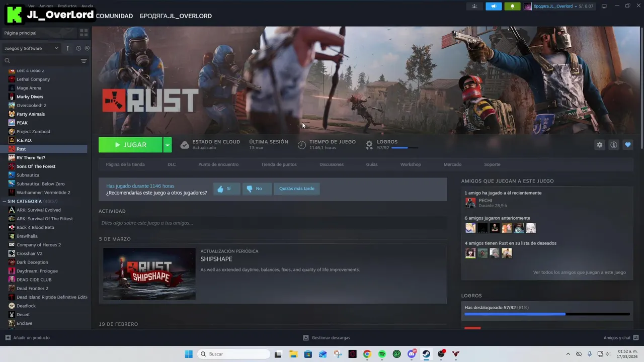Open Gestionar descargas

[x=327, y=338]
